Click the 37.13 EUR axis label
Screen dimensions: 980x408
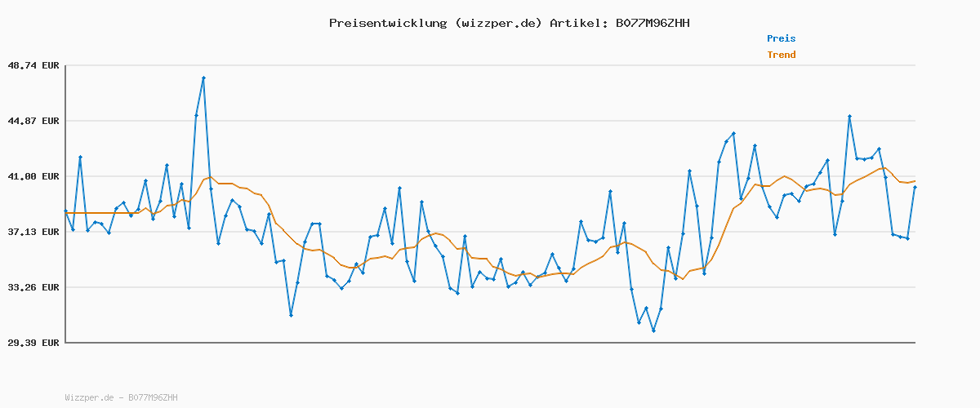tap(33, 232)
